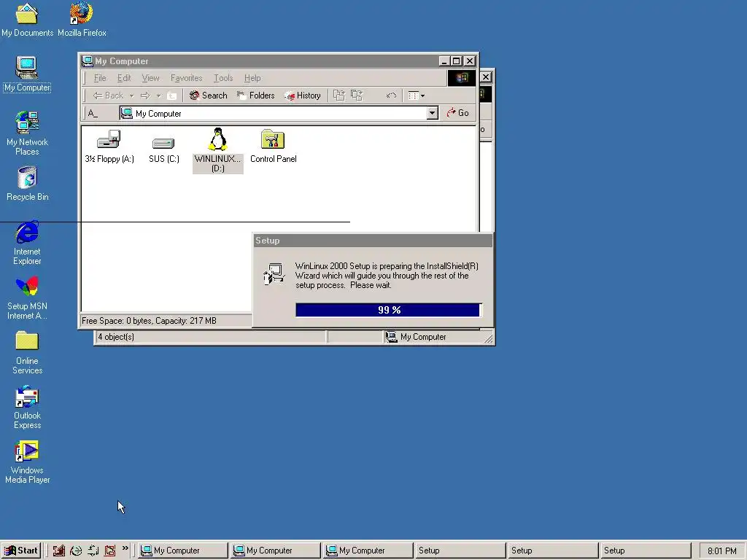Viewport: 747px width, 560px height.
Task: Toggle the Folders pane button
Action: [x=256, y=96]
